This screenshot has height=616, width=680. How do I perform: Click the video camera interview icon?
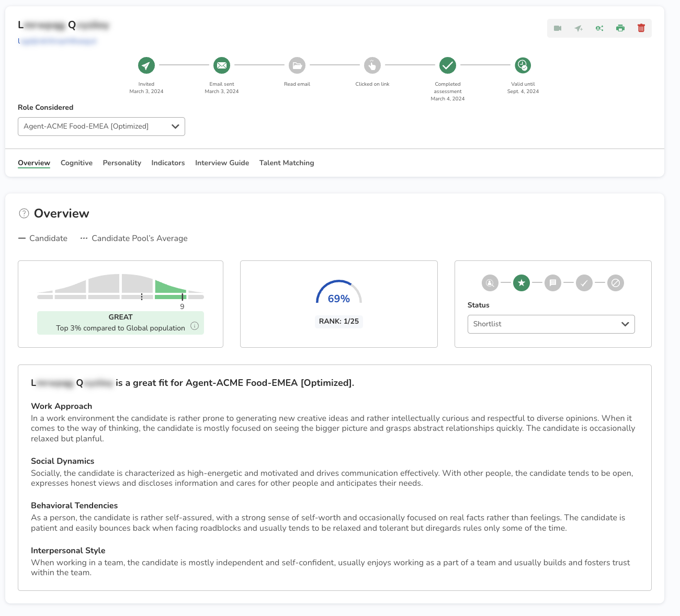pyautogui.click(x=558, y=28)
